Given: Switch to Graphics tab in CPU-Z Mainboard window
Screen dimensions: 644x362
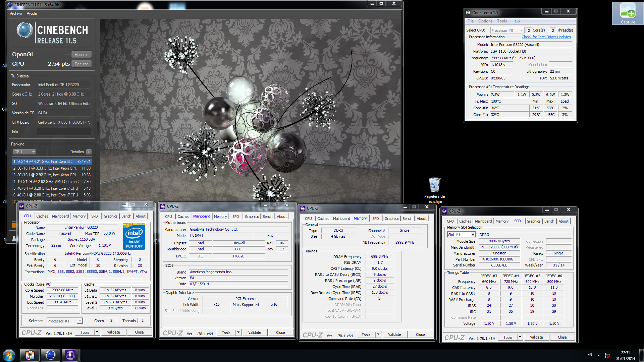Looking at the screenshot, I should [252, 217].
